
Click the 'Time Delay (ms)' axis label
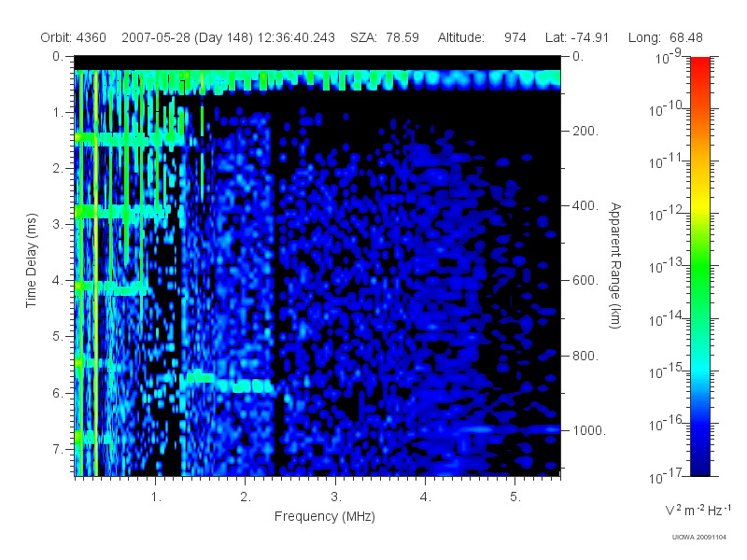click(x=31, y=260)
